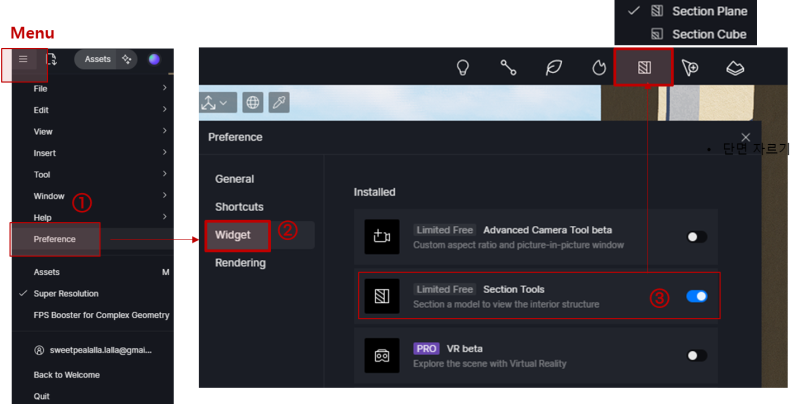
Task: Select the cursor-plus picking tool icon
Action: pos(690,67)
